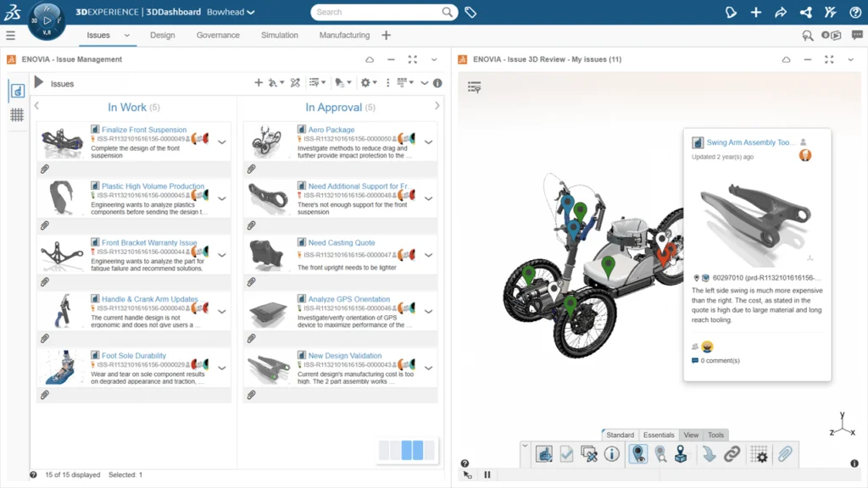Click the tag icon beside search
The image size is (868, 488).
pyautogui.click(x=470, y=12)
